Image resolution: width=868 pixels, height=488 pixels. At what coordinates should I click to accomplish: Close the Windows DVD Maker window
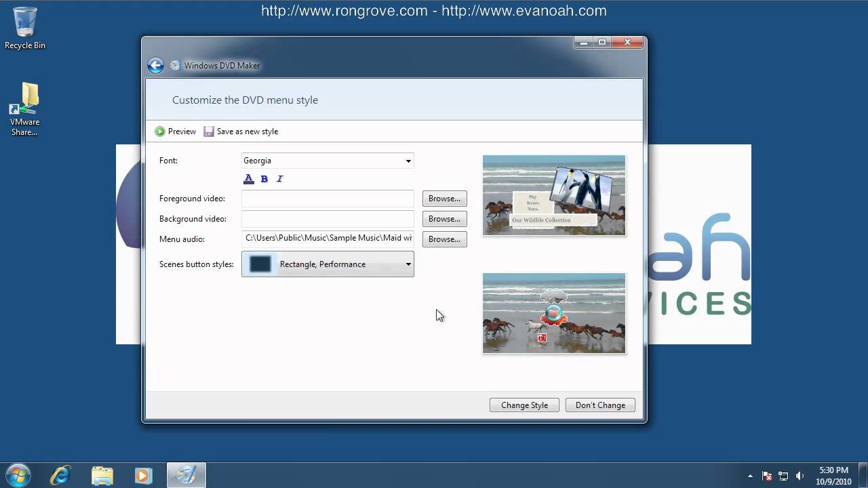click(627, 42)
